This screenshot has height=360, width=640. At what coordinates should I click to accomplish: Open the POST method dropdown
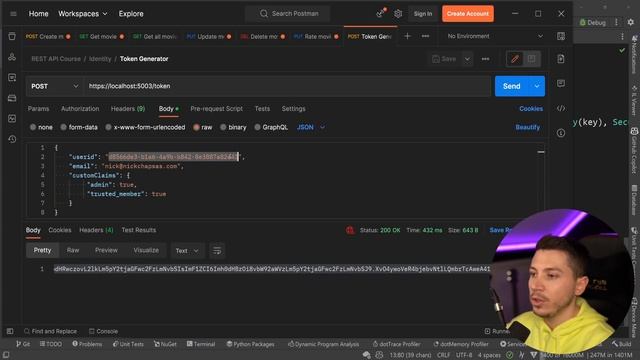tap(54, 86)
